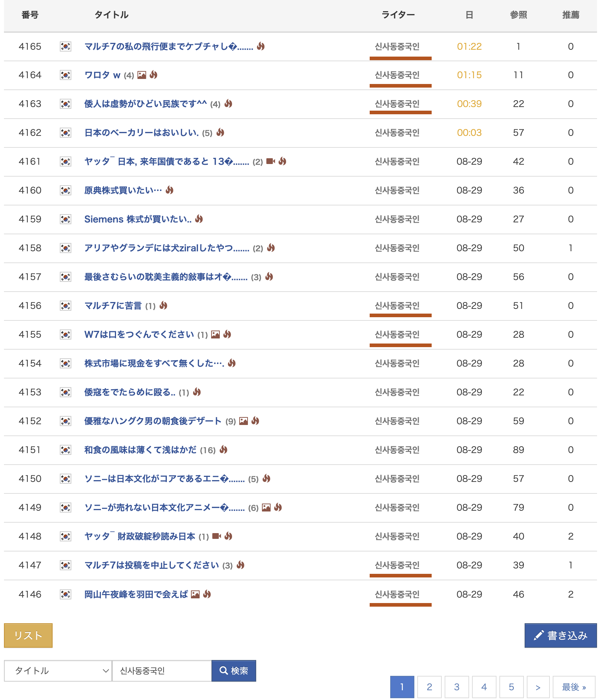Viewport: 601px width, 700px height.
Task: Click the image icon on post 4164
Action: 142,75
